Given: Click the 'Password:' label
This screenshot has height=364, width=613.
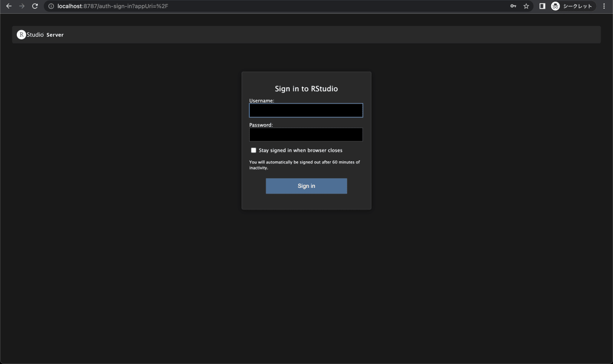Looking at the screenshot, I should (x=261, y=125).
